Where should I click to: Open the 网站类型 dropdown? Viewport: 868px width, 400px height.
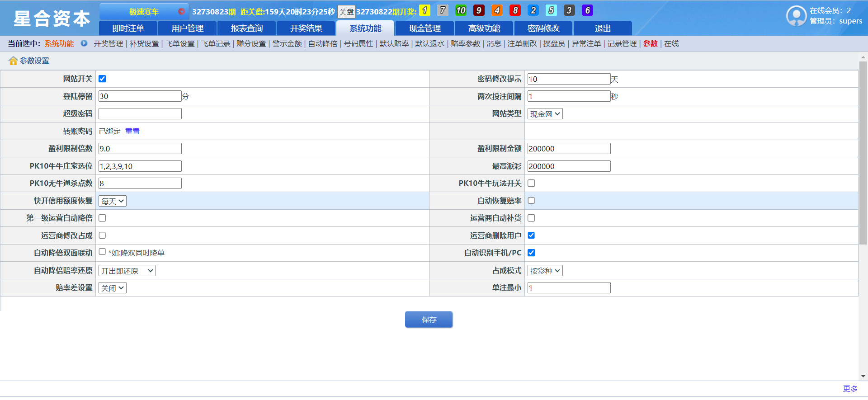(545, 114)
